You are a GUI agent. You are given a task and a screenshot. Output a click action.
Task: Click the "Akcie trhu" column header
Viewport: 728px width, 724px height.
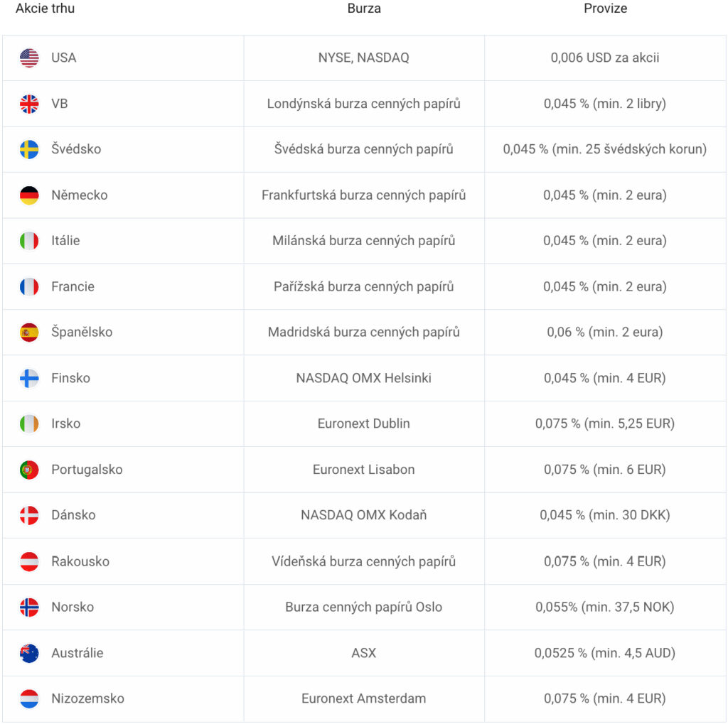pos(45,9)
